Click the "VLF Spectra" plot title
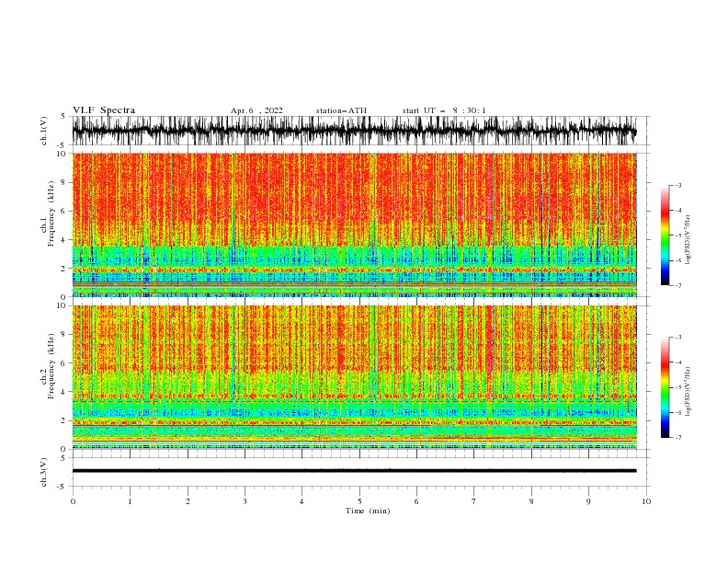 [104, 110]
